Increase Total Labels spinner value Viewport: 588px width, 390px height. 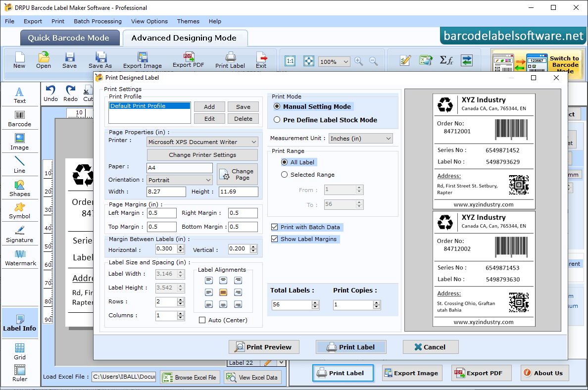[x=315, y=302]
